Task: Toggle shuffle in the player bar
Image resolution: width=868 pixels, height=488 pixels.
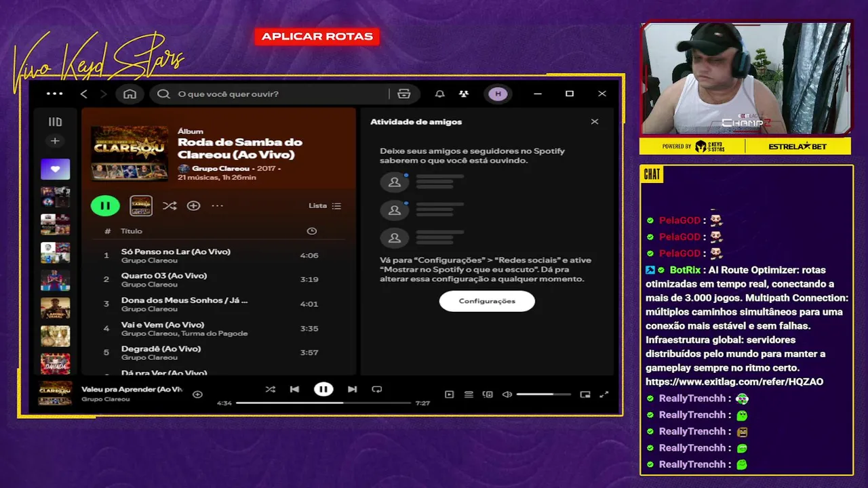Action: pyautogui.click(x=270, y=389)
